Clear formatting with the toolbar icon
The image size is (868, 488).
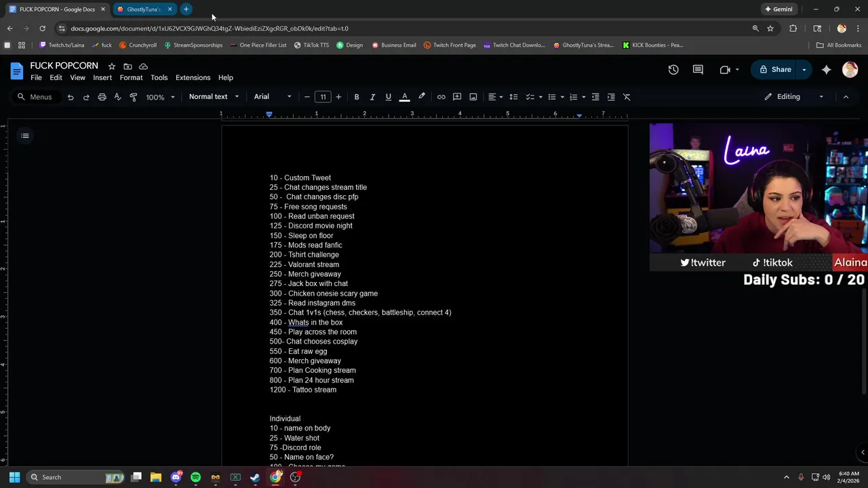click(x=627, y=97)
